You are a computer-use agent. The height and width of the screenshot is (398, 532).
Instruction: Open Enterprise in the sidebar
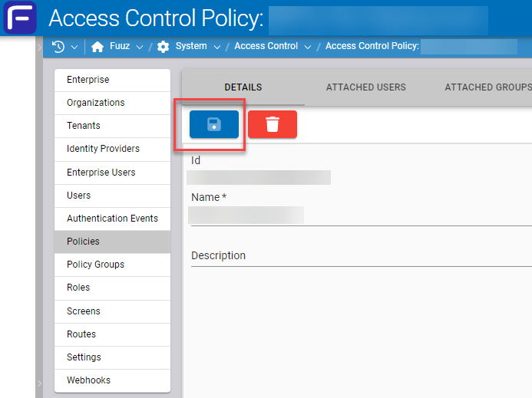112,80
